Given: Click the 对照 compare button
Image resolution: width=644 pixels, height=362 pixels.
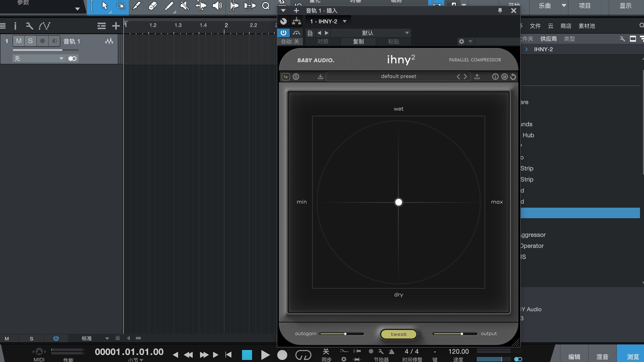Looking at the screenshot, I should point(323,42).
